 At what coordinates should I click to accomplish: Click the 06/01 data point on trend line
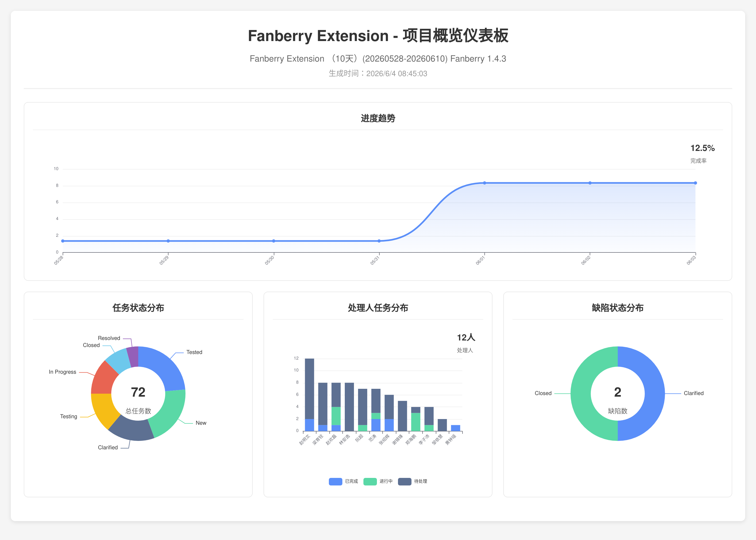pyautogui.click(x=484, y=183)
